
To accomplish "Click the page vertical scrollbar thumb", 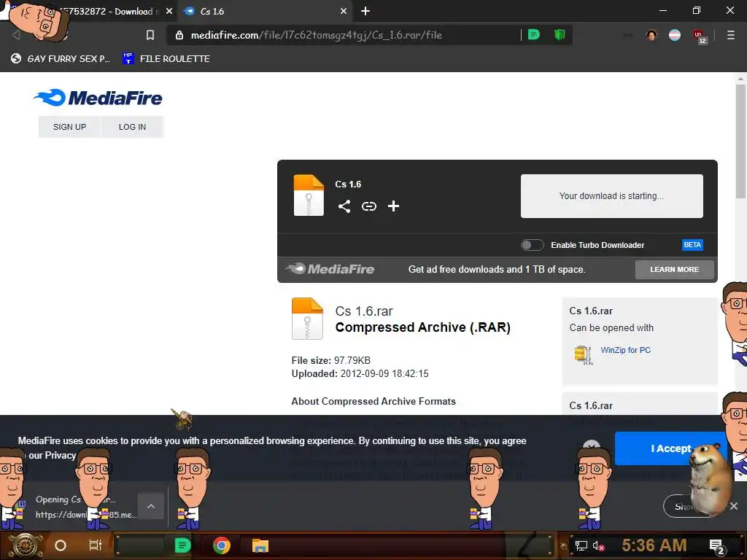I will pos(740,141).
